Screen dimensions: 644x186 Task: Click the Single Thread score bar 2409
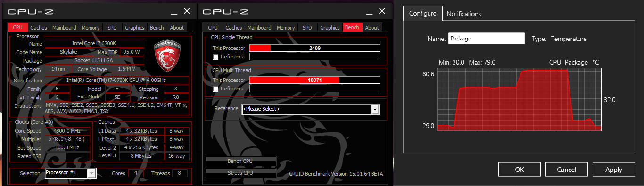(314, 48)
